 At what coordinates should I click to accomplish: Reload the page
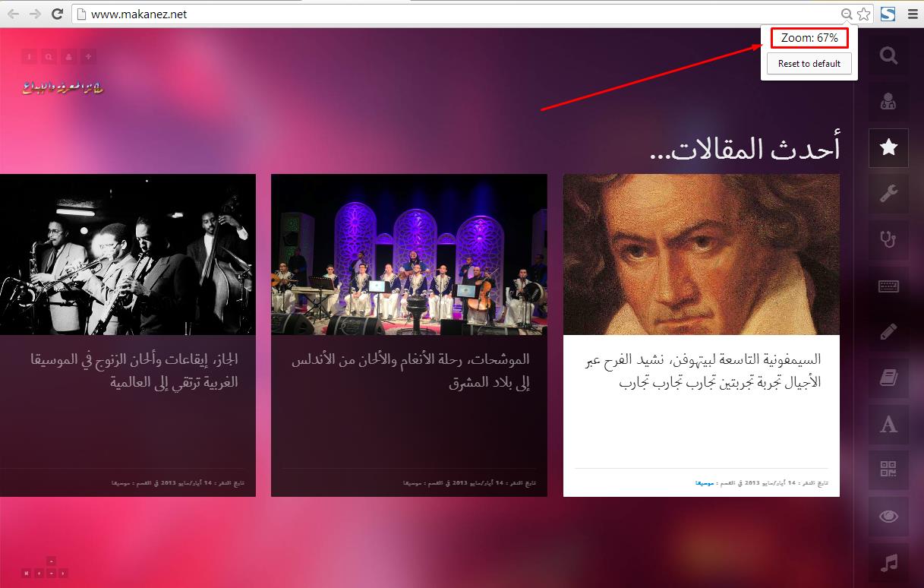[57, 14]
